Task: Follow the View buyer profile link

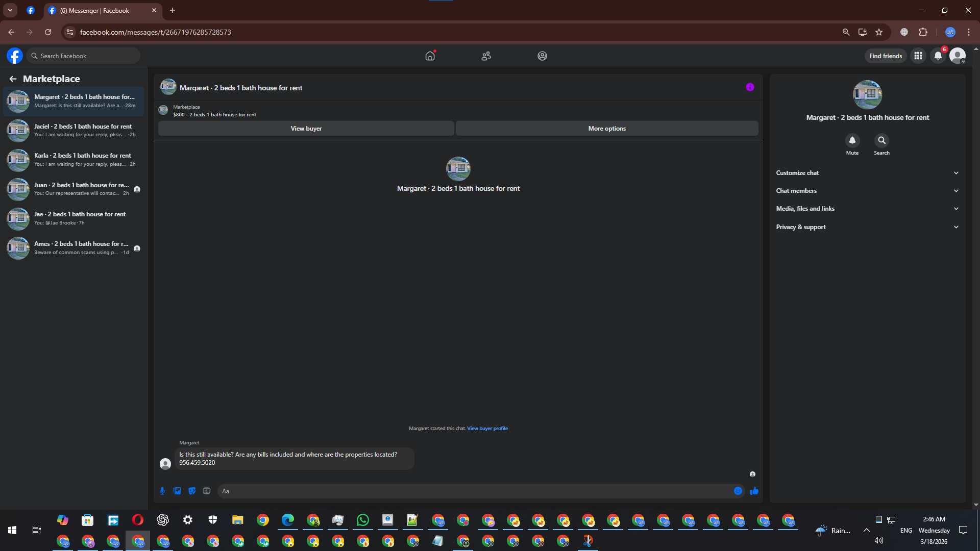Action: point(487,429)
